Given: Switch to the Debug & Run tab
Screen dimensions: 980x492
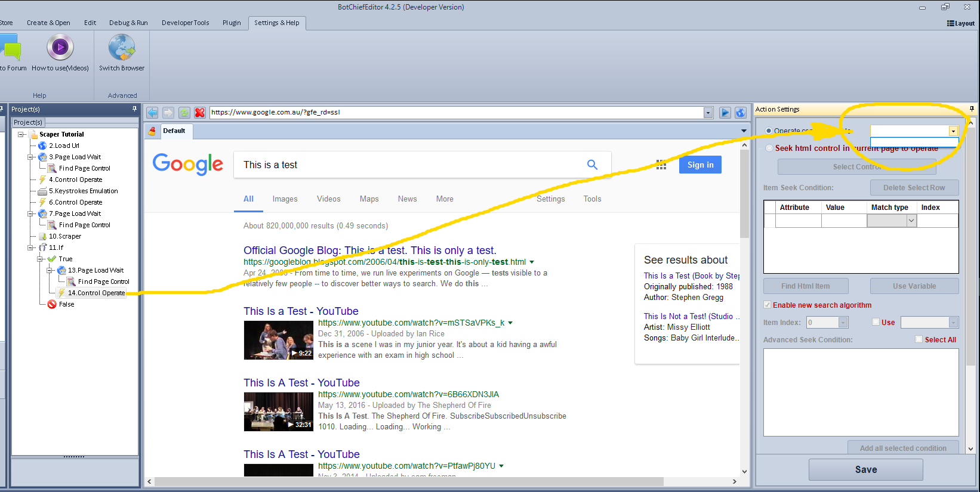Looking at the screenshot, I should click(128, 23).
